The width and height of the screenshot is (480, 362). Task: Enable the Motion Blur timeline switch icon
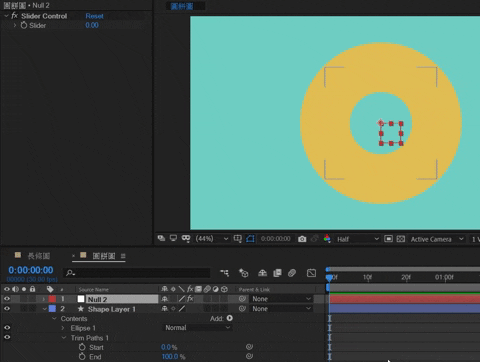pos(292,273)
